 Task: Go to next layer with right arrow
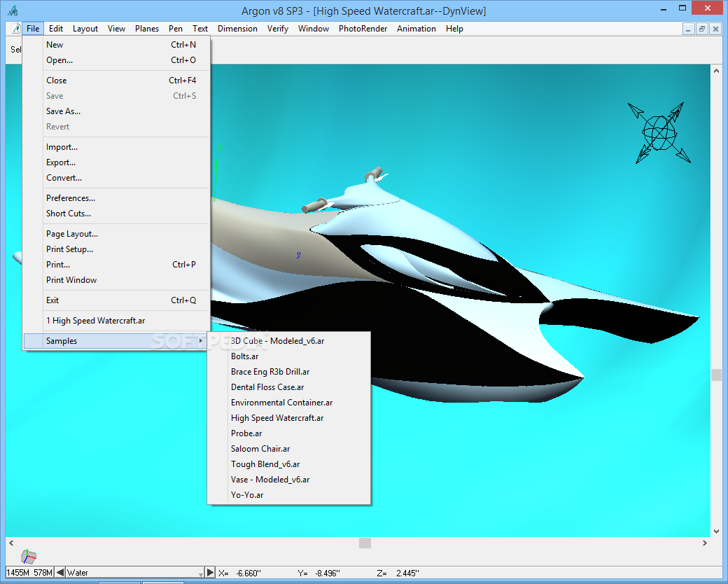[x=210, y=572]
